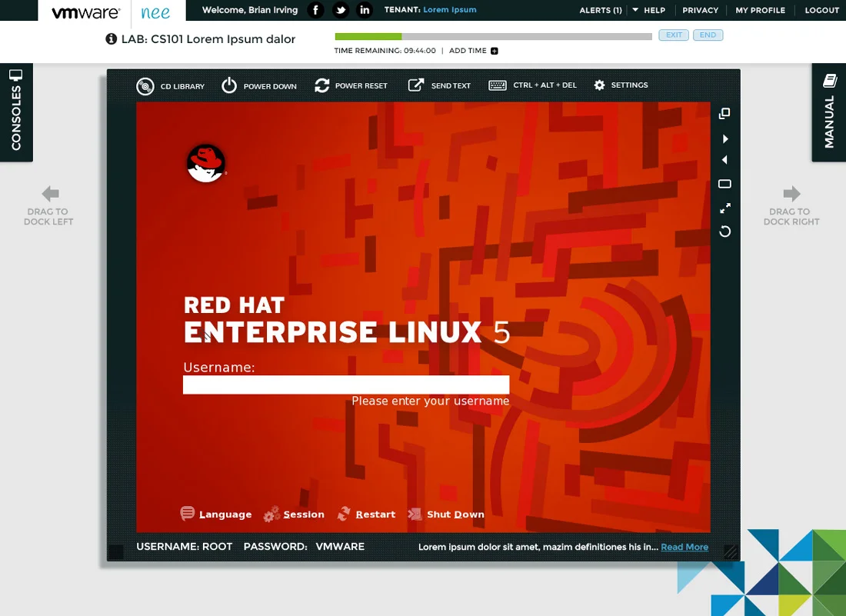
Task: Click the lab time progress bar
Action: 493,37
